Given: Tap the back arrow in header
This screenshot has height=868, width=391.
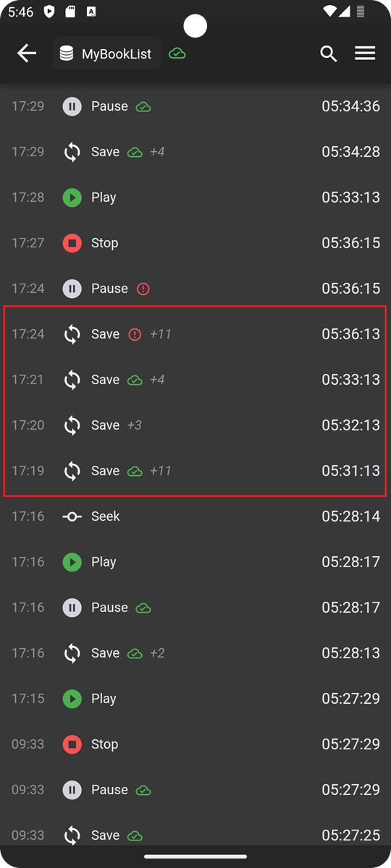Looking at the screenshot, I should (x=27, y=54).
